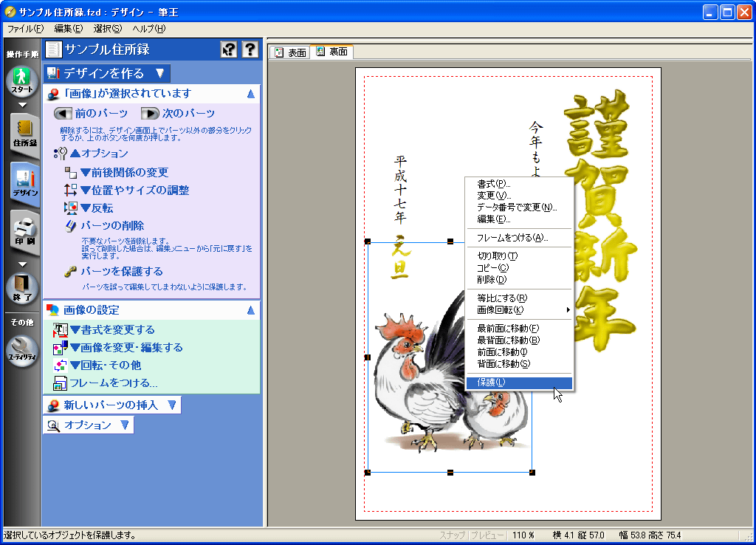Open the デザインを作る dropdown arrow
Viewport: 756px width, 545px height.
[160, 73]
